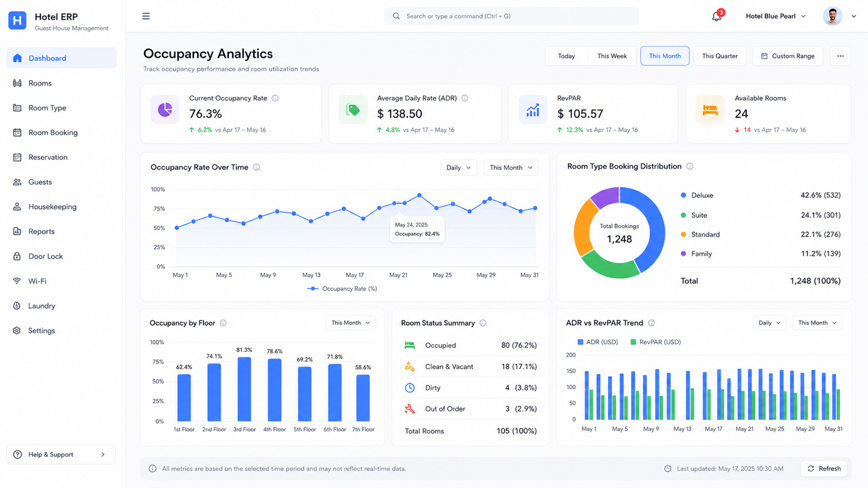868x488 pixels.
Task: Click the info icon beside Current Occupancy Rate
Action: pos(275,98)
